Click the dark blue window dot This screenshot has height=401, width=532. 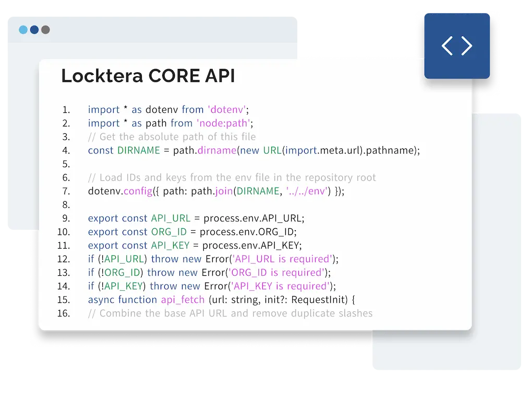(34, 30)
